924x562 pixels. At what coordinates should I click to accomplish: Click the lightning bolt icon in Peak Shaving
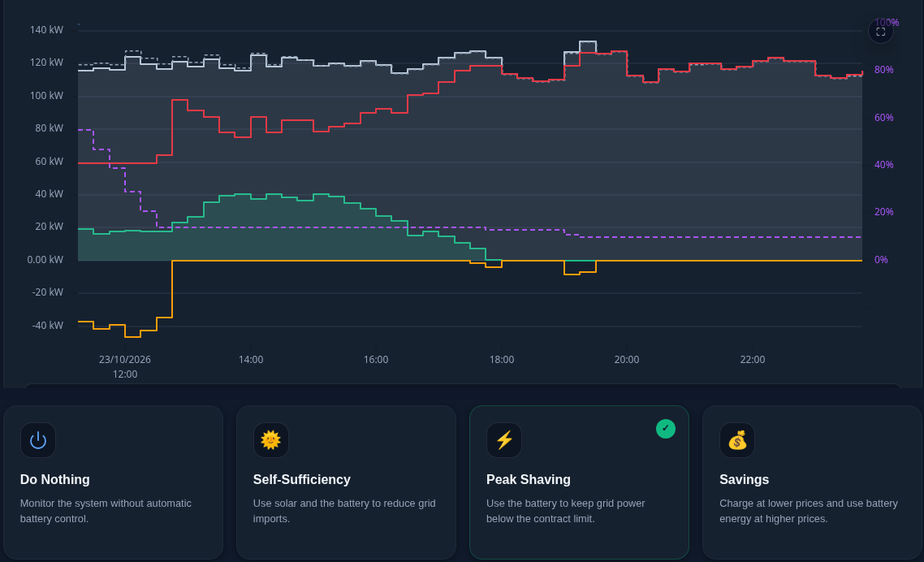tap(504, 440)
